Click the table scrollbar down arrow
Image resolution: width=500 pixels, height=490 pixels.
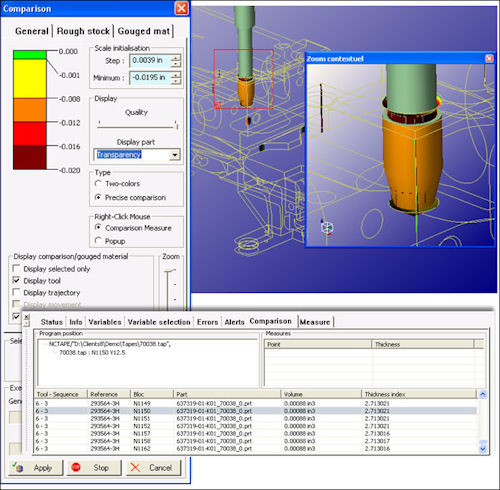(x=483, y=449)
